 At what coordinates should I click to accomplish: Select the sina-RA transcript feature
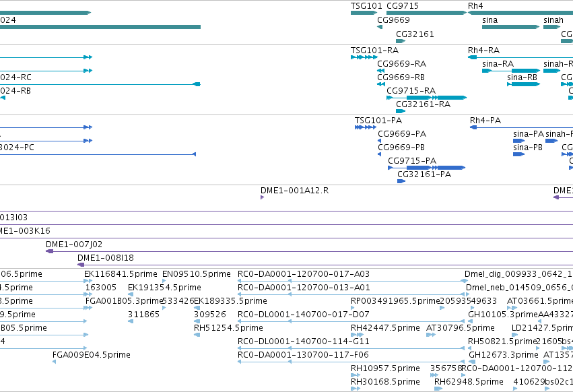pos(511,71)
